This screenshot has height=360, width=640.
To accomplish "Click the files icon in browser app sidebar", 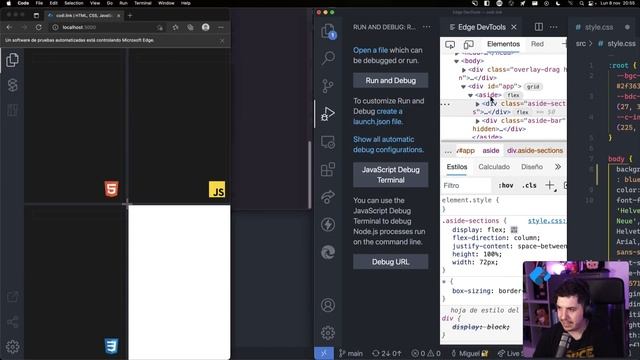I will (x=12, y=60).
